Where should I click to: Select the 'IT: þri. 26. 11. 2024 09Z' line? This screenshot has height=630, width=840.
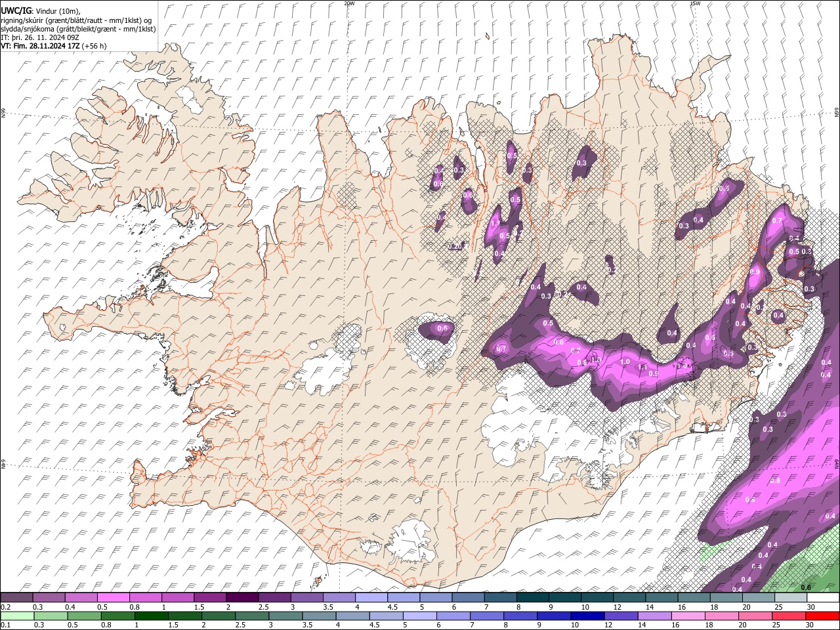[x=41, y=37]
